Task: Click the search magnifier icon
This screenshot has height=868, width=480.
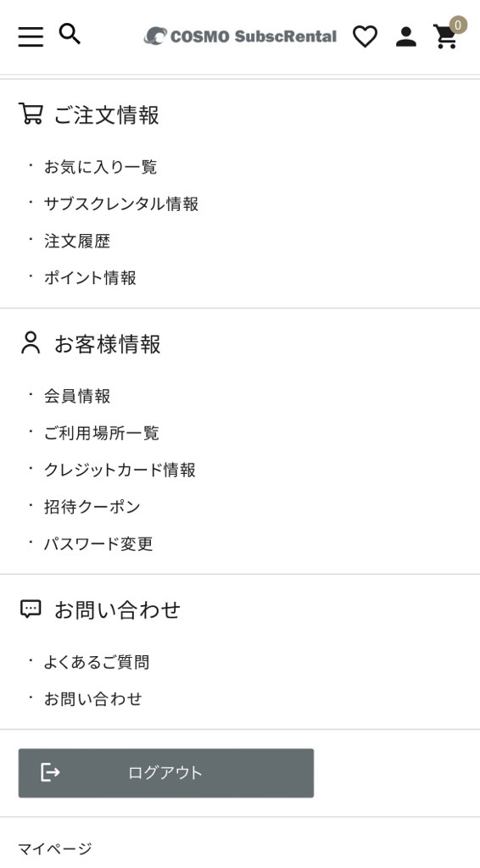Action: coord(70,34)
